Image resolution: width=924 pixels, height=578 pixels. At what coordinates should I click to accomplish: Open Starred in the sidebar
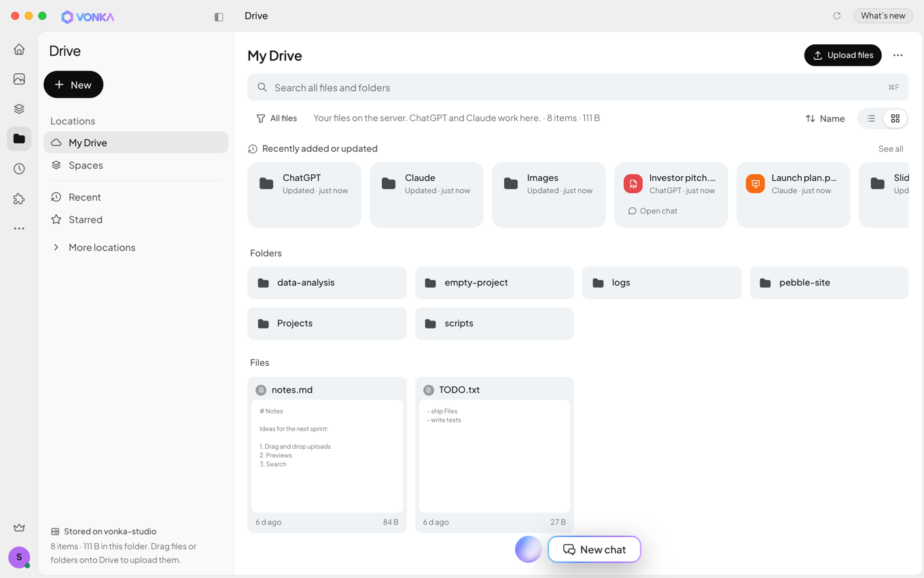(136, 220)
